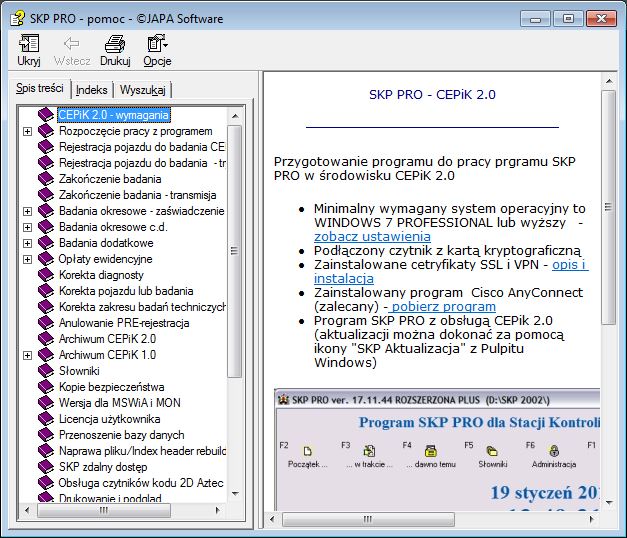Select the Kopie bezpieczeństwa topic
The width and height of the screenshot is (627, 538).
coord(111,386)
